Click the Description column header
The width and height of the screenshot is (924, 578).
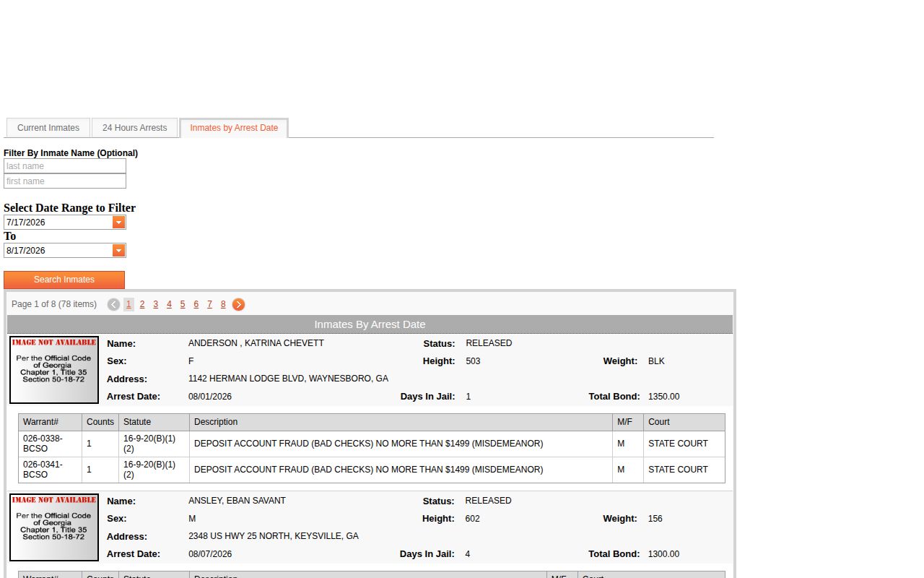[401, 422]
